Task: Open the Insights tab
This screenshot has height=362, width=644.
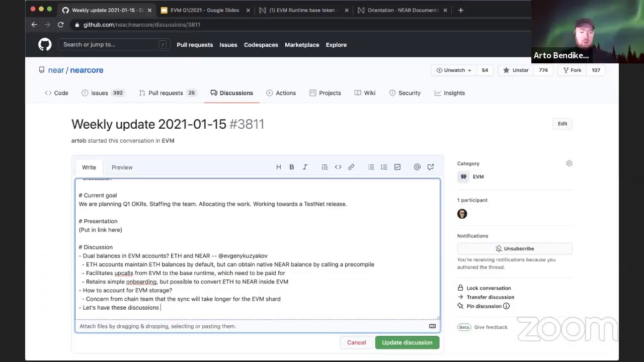Action: 450,93
